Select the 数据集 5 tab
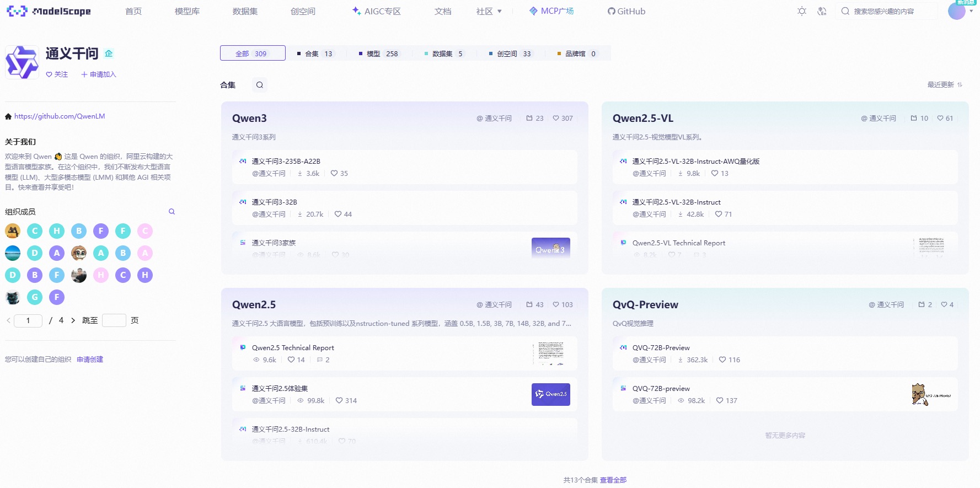The image size is (980, 488). [443, 53]
